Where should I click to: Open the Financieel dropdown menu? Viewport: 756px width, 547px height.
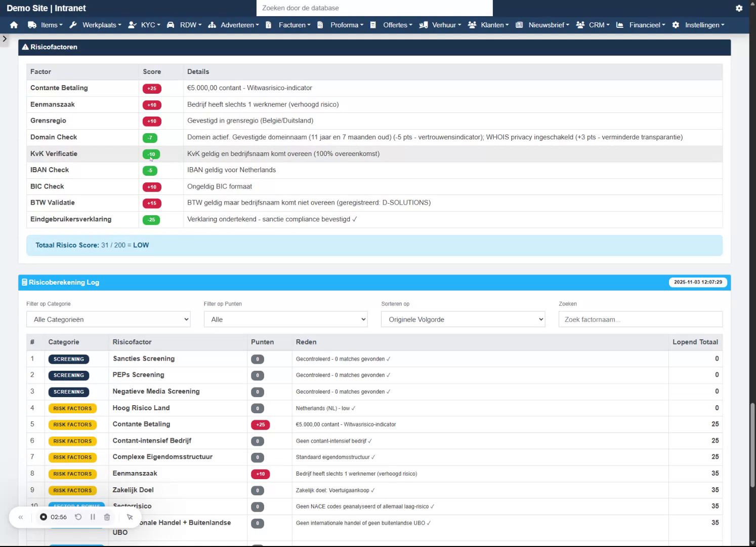pyautogui.click(x=647, y=25)
